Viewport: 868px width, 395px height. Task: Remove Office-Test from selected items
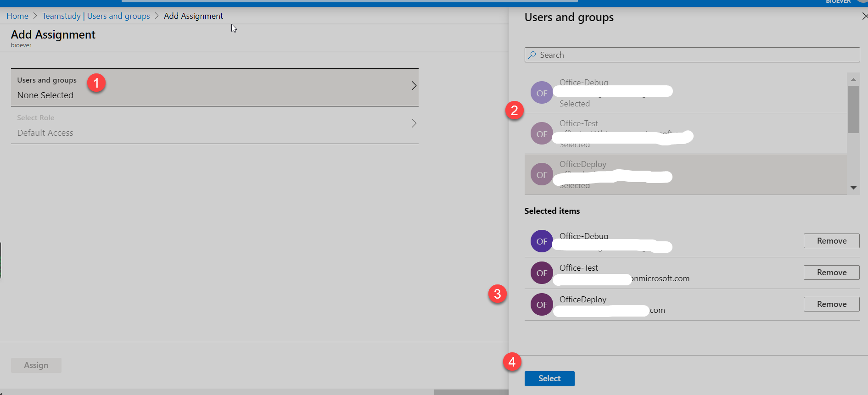pyautogui.click(x=831, y=273)
